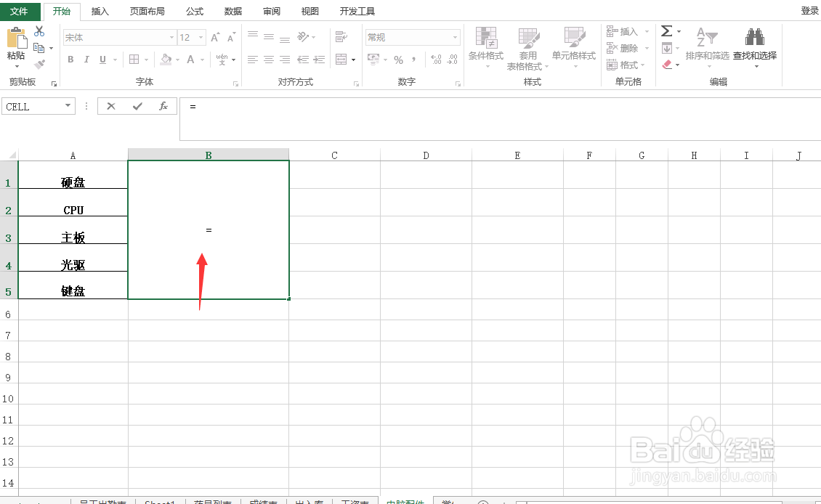Switch to the 数据 tab
Image resolution: width=821 pixels, height=504 pixels.
click(x=233, y=11)
